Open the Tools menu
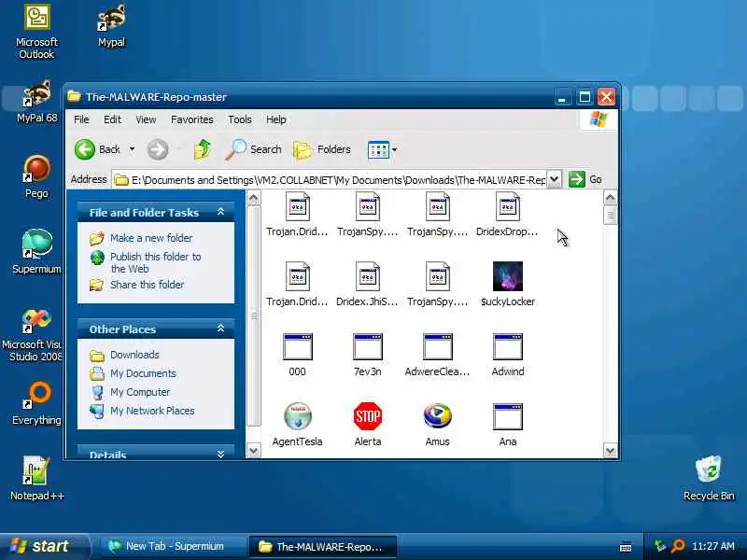 click(239, 119)
